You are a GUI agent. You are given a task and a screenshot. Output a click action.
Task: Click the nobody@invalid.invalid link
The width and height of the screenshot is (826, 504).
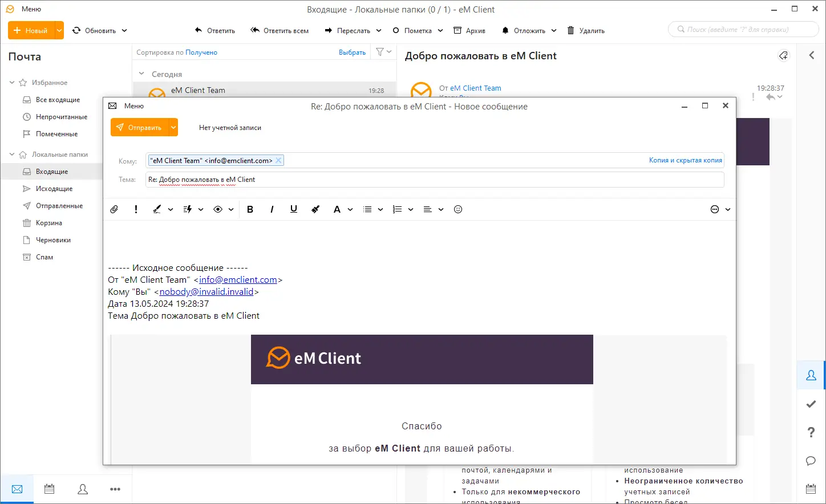tap(206, 292)
